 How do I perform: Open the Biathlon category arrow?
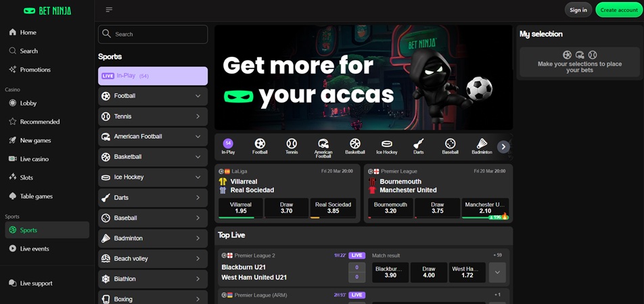tap(198, 279)
